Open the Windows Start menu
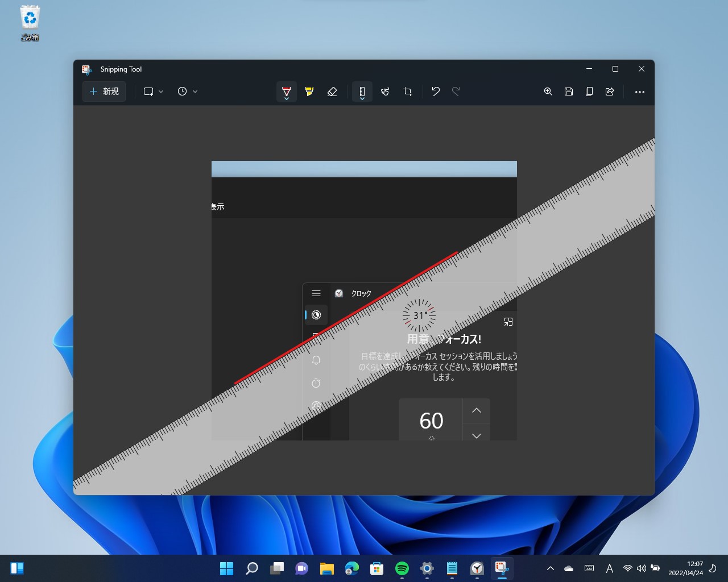The height and width of the screenshot is (582, 728). point(226,568)
